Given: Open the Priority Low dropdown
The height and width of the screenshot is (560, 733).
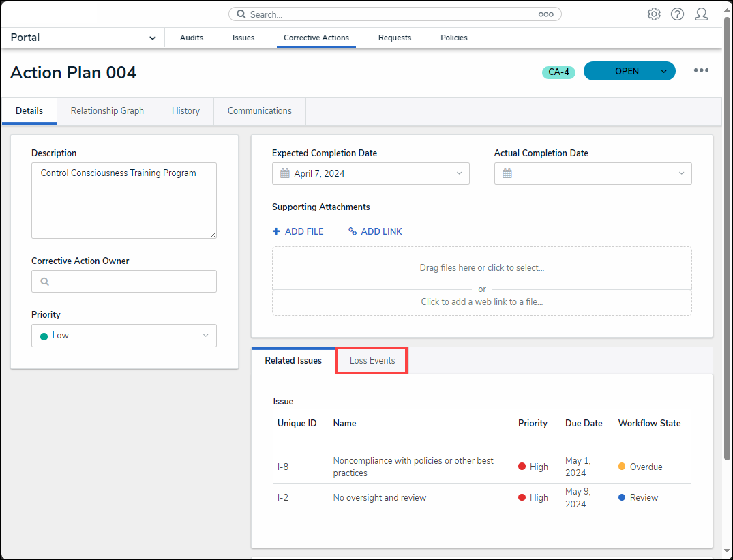Looking at the screenshot, I should [124, 336].
